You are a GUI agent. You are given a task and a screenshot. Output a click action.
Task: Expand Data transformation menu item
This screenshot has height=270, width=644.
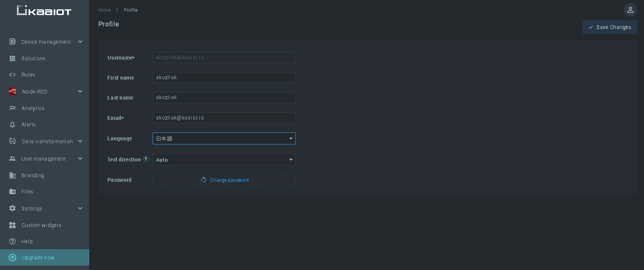pos(47,141)
